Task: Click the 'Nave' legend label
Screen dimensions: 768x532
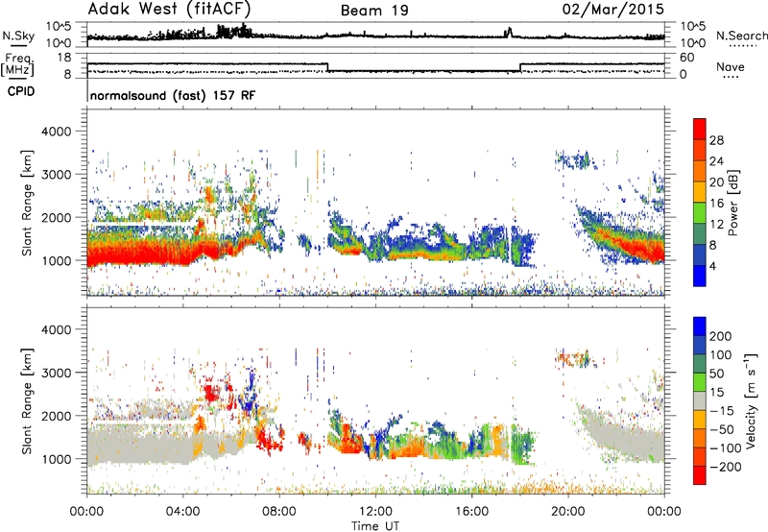Action: (x=731, y=66)
